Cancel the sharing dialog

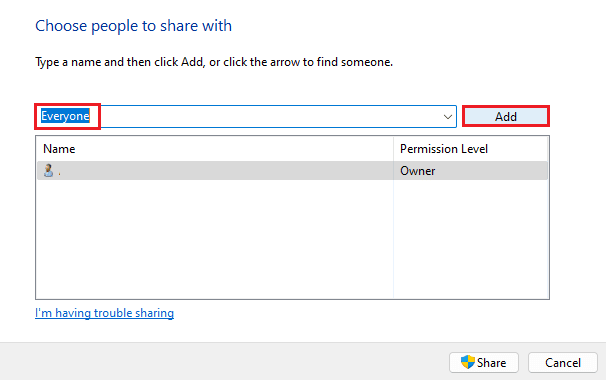(x=563, y=363)
